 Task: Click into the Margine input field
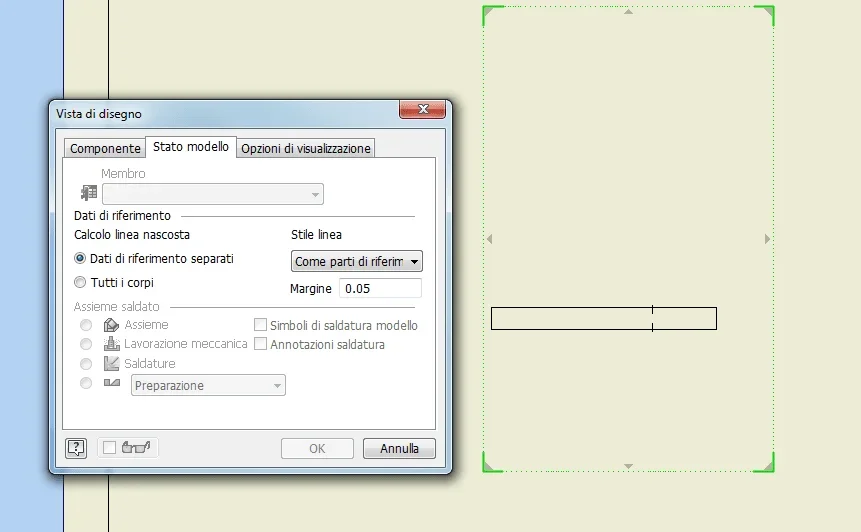click(x=380, y=288)
